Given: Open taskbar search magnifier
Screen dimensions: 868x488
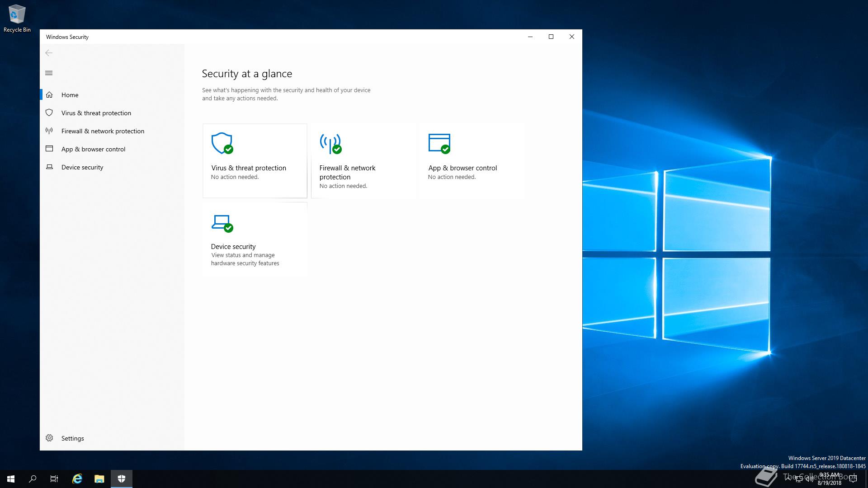Looking at the screenshot, I should coord(33,479).
